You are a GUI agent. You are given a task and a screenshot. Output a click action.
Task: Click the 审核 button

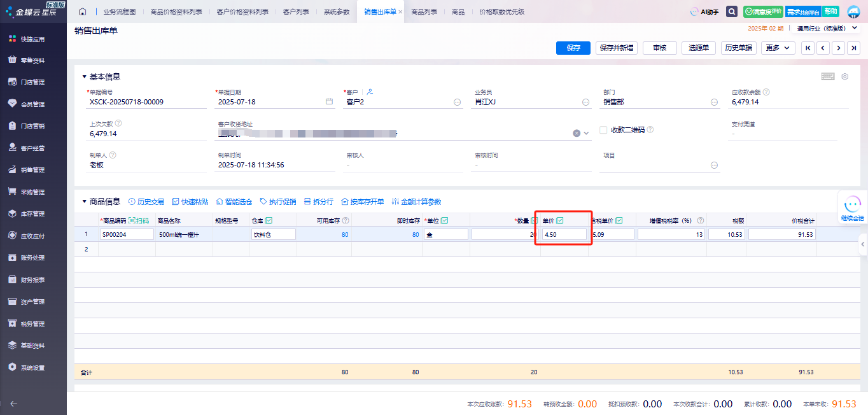click(x=659, y=48)
